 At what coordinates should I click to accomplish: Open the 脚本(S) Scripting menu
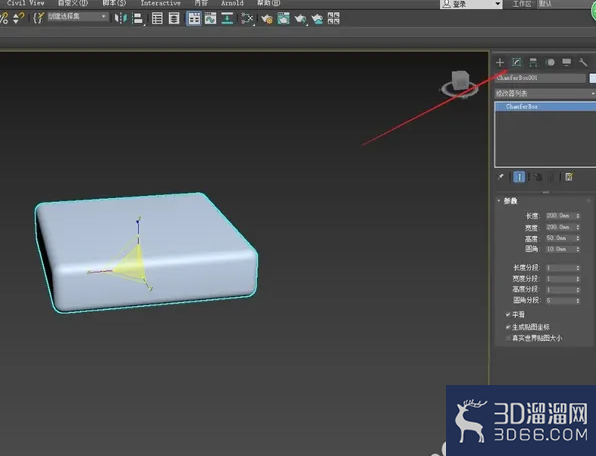(x=114, y=3)
